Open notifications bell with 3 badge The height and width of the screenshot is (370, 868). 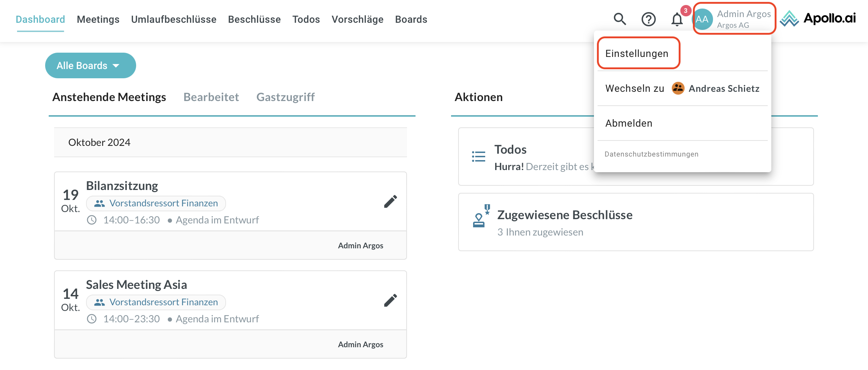677,19
